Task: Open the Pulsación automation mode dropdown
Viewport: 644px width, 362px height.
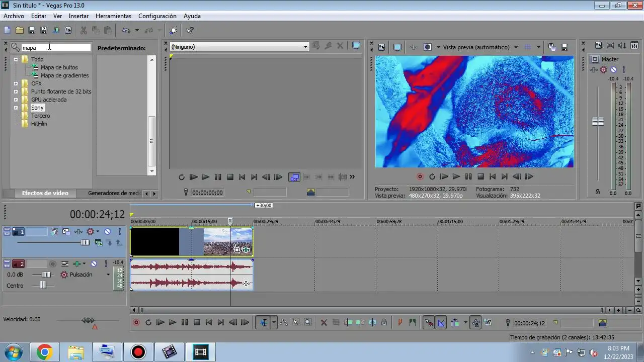Action: [108, 275]
